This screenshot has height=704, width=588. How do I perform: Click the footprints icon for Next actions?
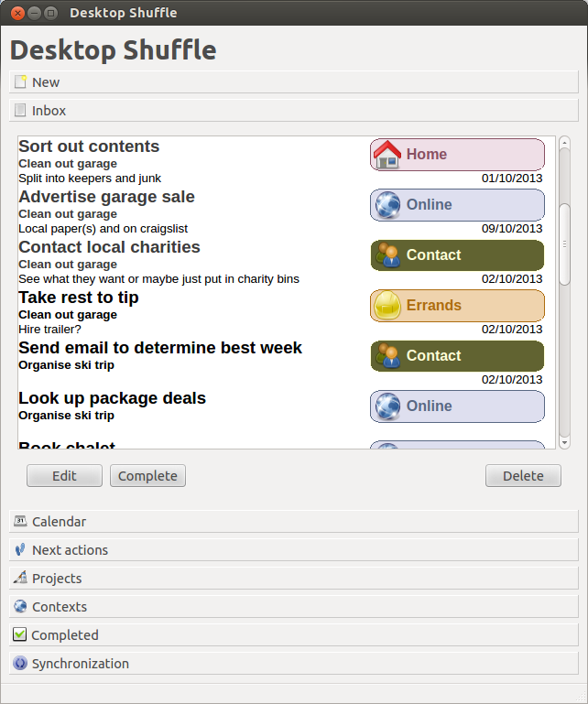[x=20, y=550]
